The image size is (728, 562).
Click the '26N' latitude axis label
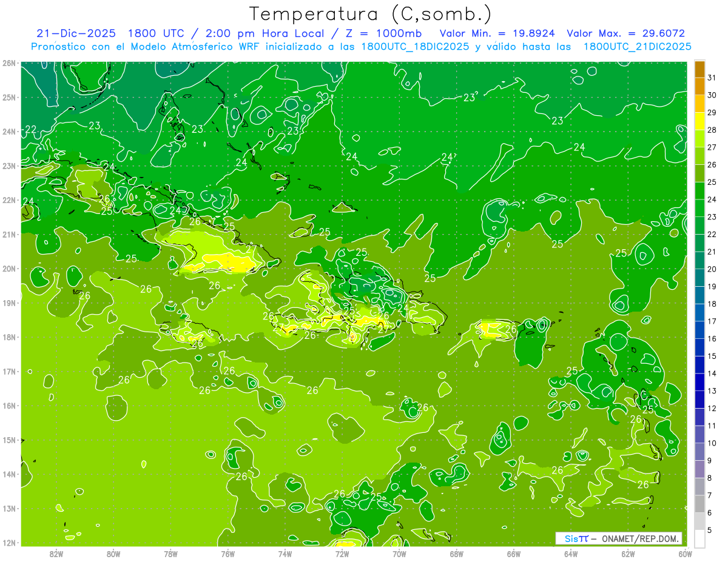point(9,62)
